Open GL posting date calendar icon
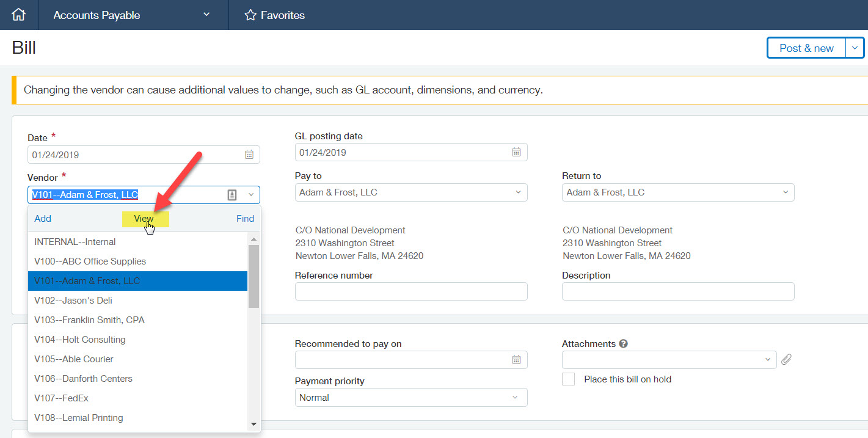This screenshot has height=438, width=868. tap(516, 152)
